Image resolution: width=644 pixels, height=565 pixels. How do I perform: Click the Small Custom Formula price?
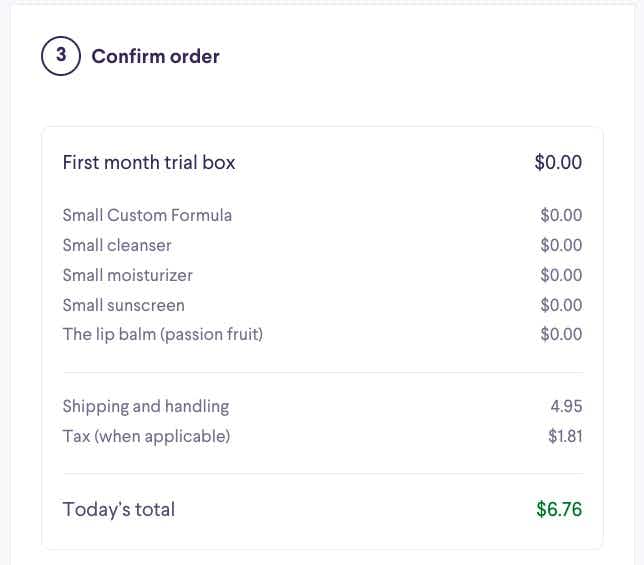point(561,215)
